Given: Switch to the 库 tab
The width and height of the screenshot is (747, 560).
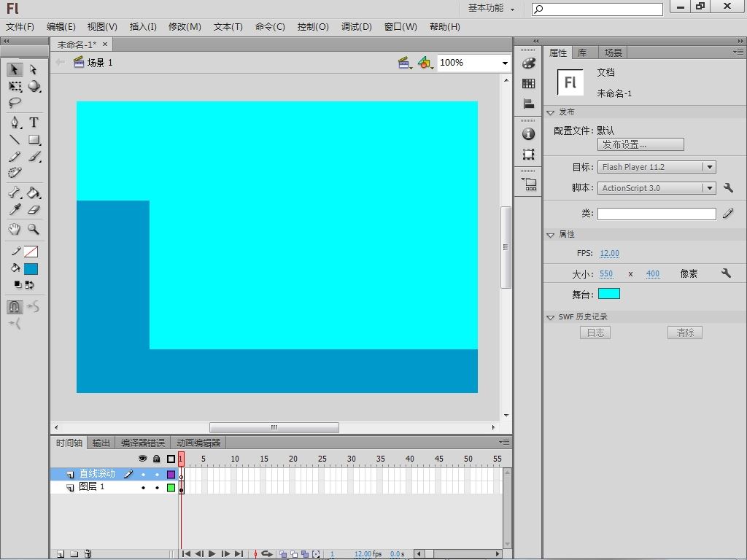Looking at the screenshot, I should (x=583, y=52).
